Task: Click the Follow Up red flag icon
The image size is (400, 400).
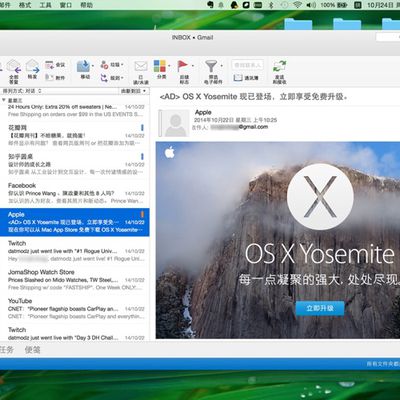Action: (182, 66)
